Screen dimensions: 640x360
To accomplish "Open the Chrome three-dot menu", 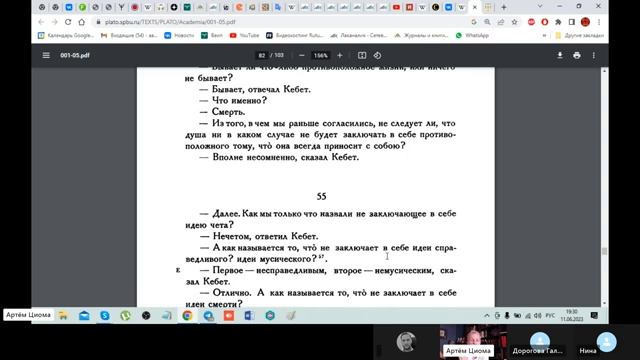I will (599, 22).
